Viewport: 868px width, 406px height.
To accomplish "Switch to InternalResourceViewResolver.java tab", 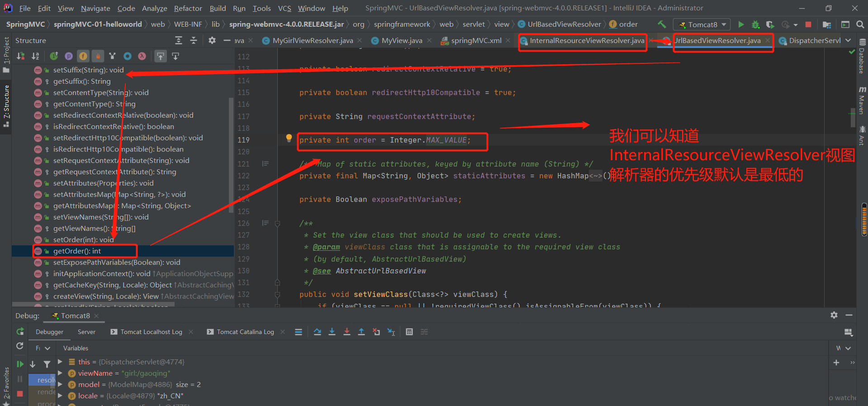I will tap(587, 41).
